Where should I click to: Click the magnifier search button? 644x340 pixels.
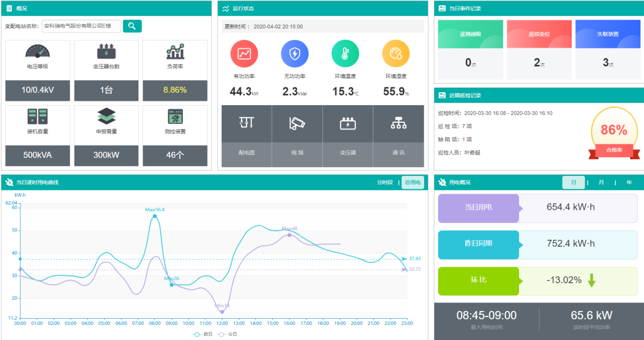(132, 26)
